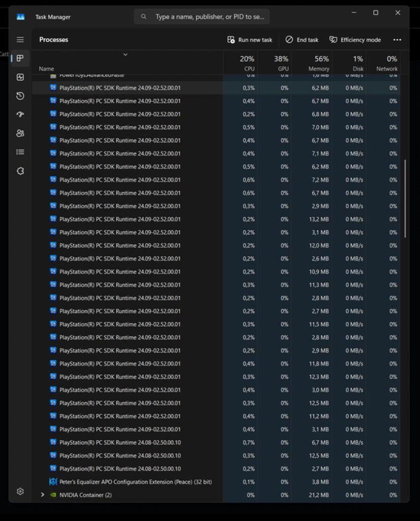The width and height of the screenshot is (420, 521).
Task: Open the Performance page from sidebar
Action: 20,77
